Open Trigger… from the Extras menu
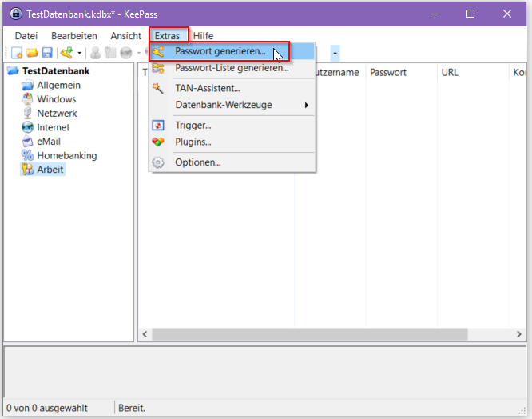Image resolution: width=532 pixels, height=419 pixels. click(x=232, y=126)
